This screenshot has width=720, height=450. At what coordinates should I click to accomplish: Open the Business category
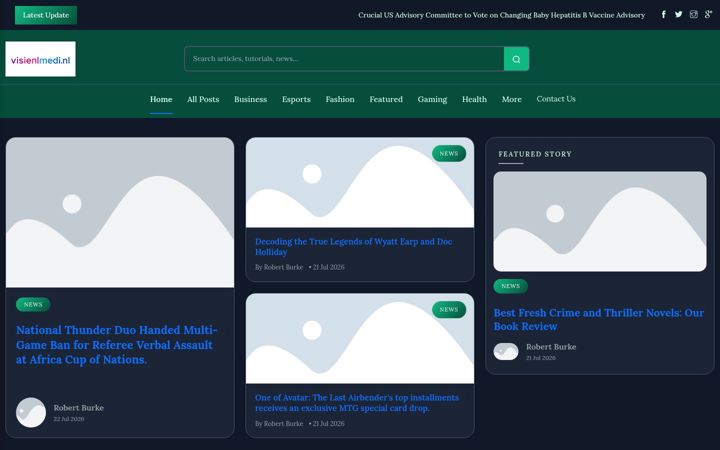point(250,99)
